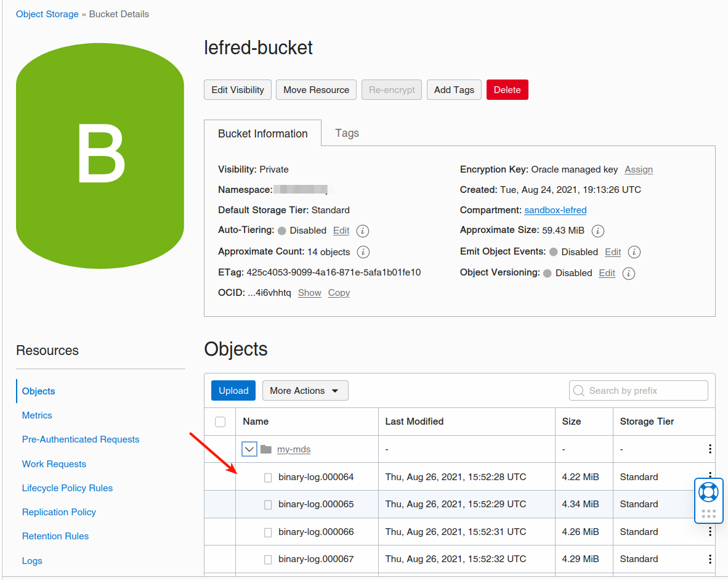Switch to the Tags tab

(347, 133)
